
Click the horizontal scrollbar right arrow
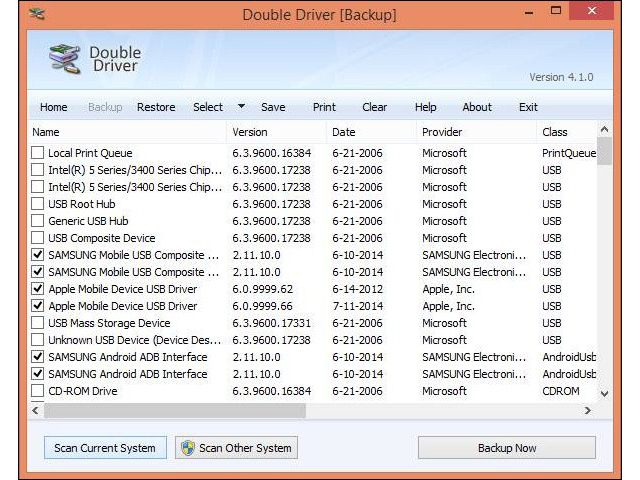588,410
